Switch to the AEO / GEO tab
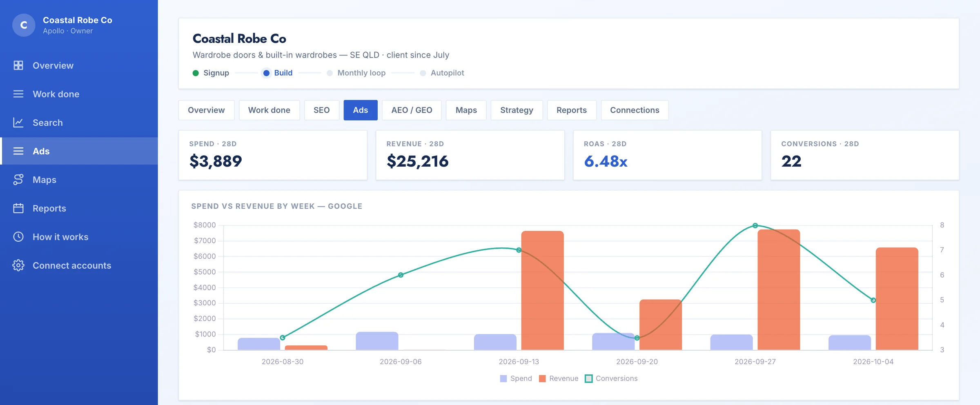Image resolution: width=980 pixels, height=405 pixels. (x=412, y=110)
